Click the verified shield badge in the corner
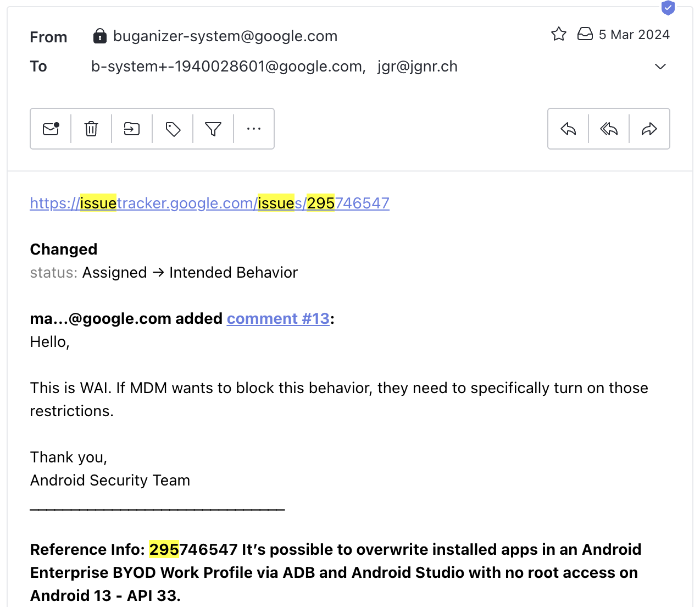 point(668,8)
